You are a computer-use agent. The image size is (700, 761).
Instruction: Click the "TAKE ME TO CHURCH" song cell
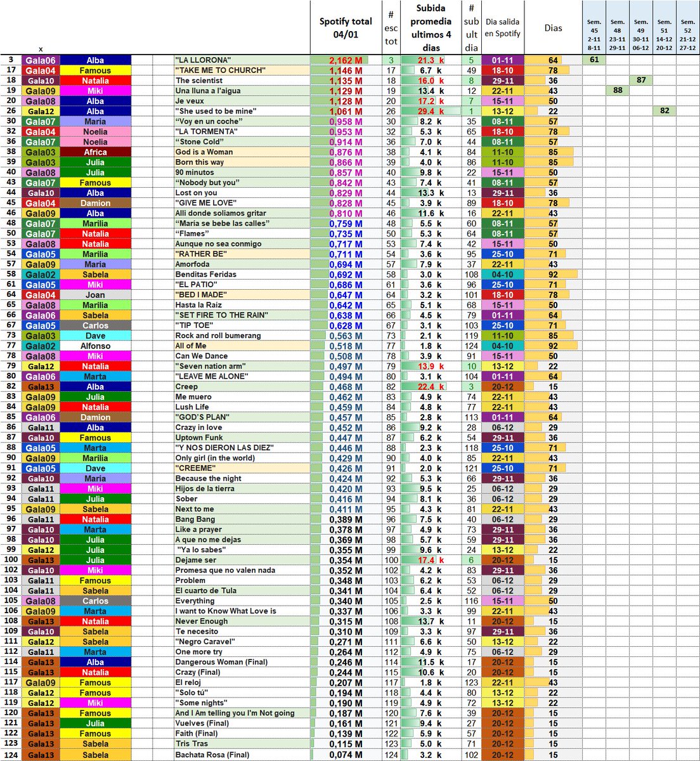(242, 70)
